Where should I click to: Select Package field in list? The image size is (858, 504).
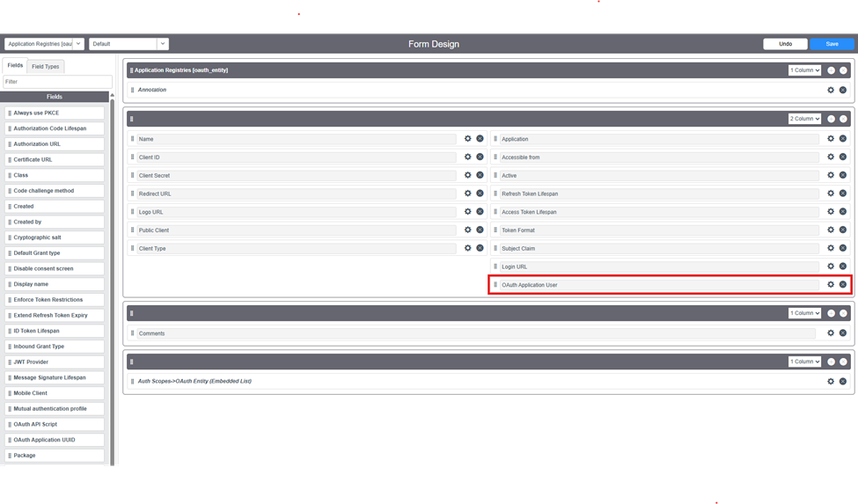55,456
